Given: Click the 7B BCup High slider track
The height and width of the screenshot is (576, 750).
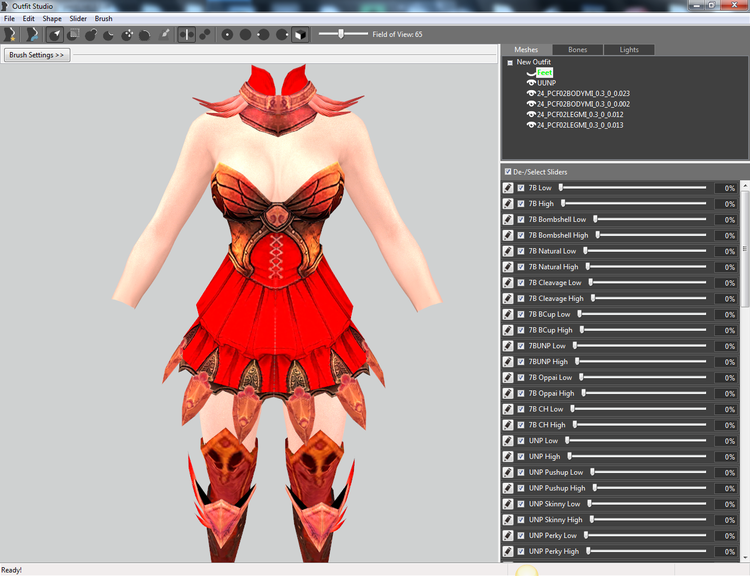Looking at the screenshot, I should point(643,330).
